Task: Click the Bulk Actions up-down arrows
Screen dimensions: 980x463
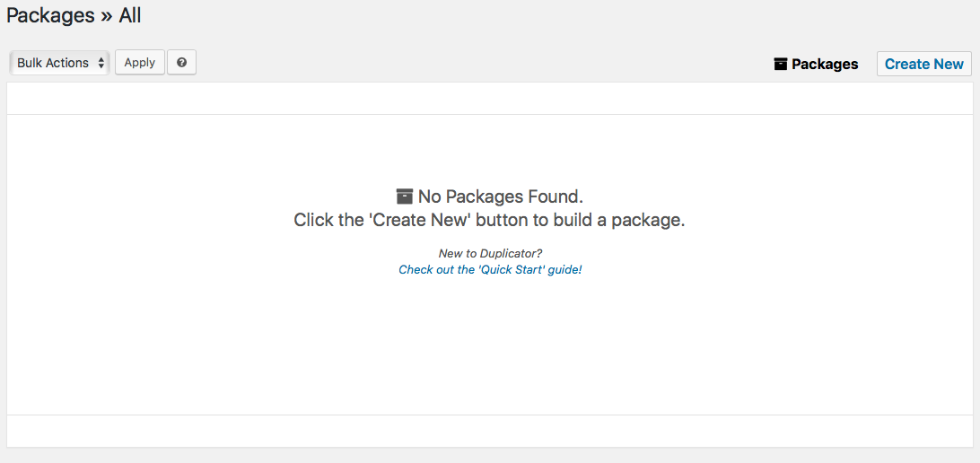Action: [101, 63]
